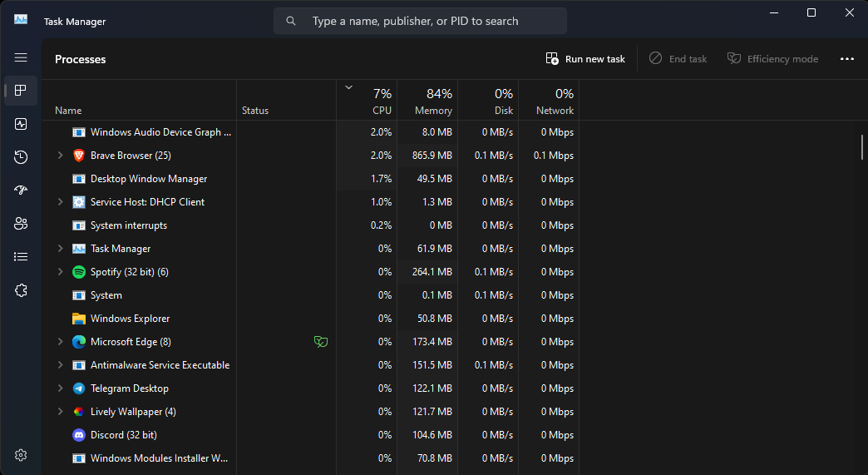868x475 pixels.
Task: Open the Details page in sidebar
Action: click(x=21, y=257)
